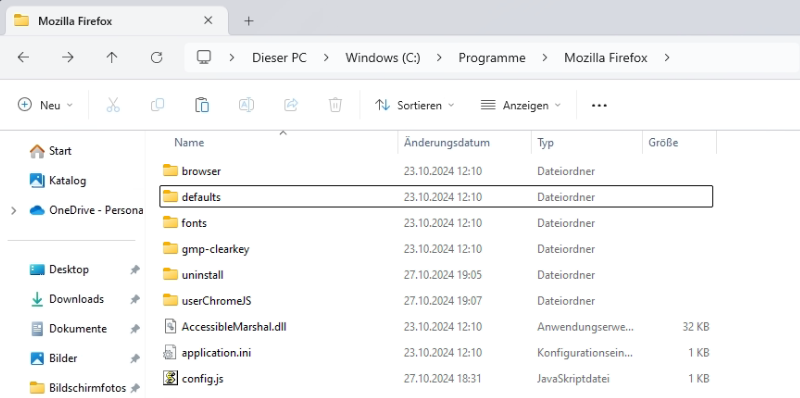Screen dimensions: 800x398
Task: Select the defaults folder row
Action: [436, 196]
